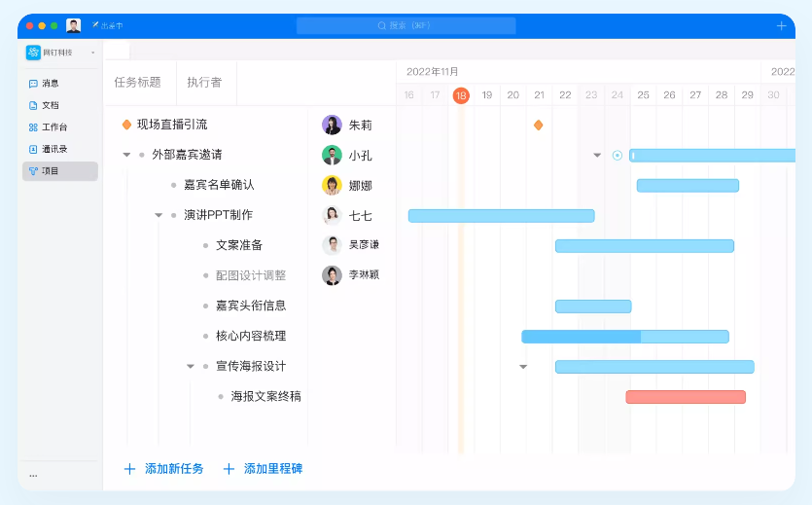
Task: Select the 演讲PPT制作 task title
Action: [x=219, y=215]
